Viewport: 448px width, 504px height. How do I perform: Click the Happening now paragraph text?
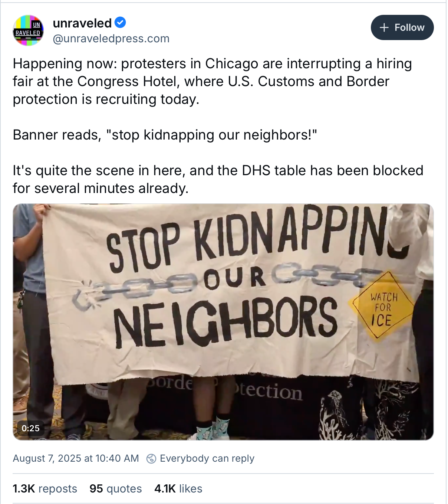212,82
